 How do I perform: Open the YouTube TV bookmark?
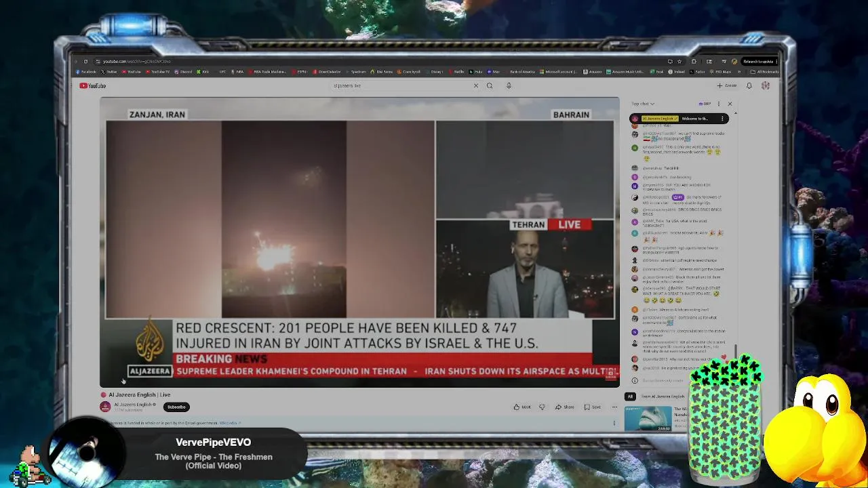[157, 72]
